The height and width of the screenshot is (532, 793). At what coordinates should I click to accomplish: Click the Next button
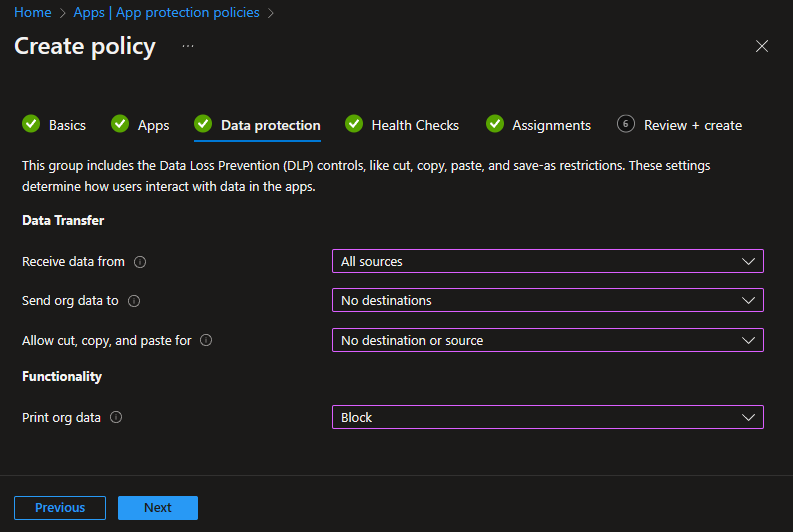point(158,508)
